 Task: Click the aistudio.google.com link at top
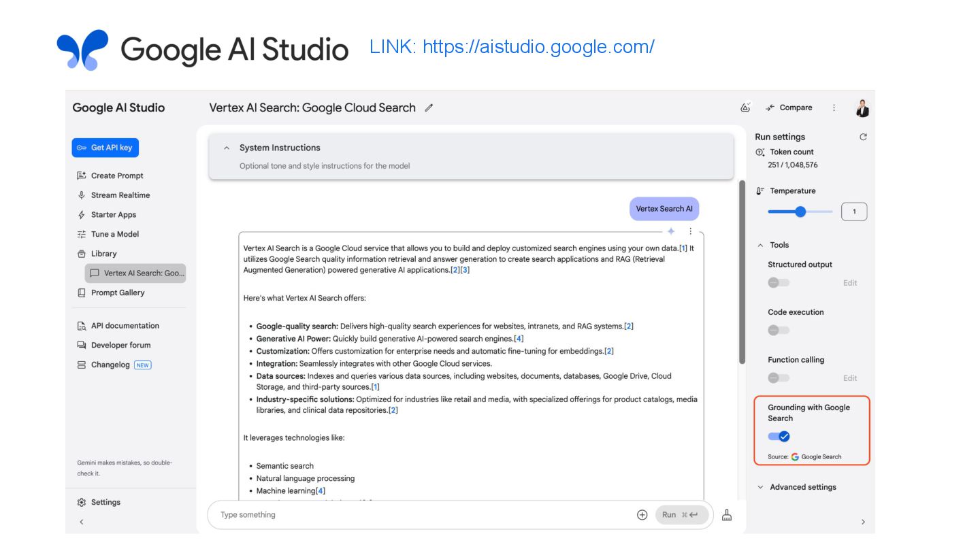pyautogui.click(x=538, y=47)
